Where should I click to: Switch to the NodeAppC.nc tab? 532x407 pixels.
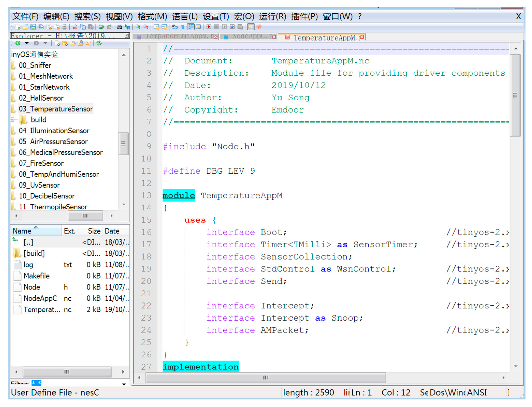coord(250,37)
